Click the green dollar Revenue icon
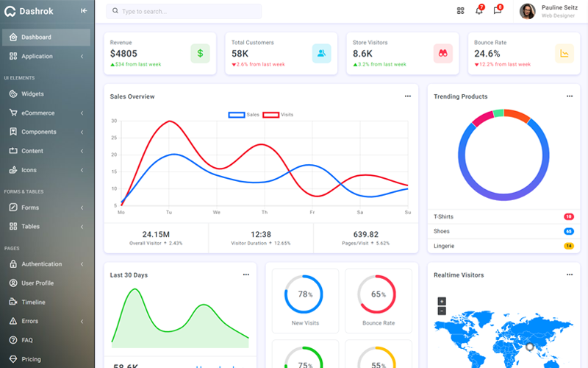 200,53
